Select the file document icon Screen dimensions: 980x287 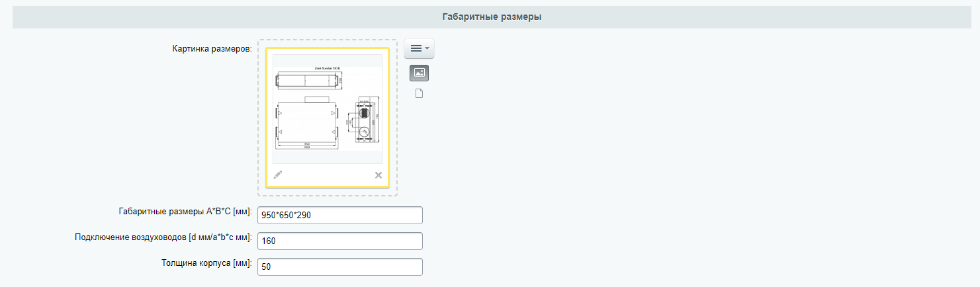pos(419,93)
